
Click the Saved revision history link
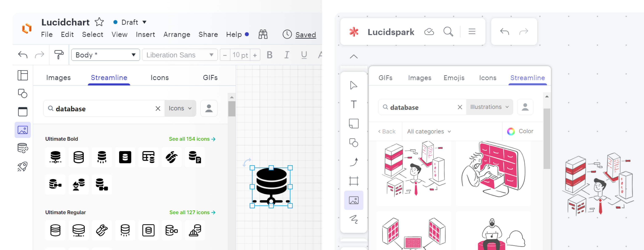[x=306, y=35]
